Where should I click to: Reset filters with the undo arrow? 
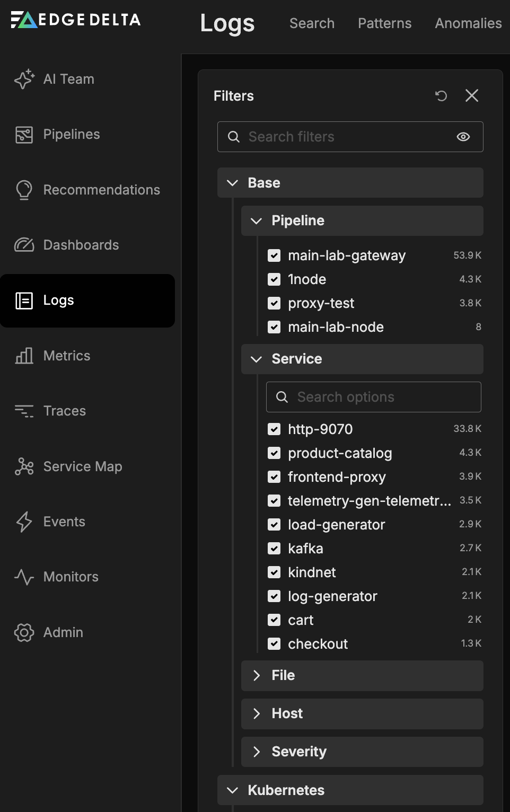pyautogui.click(x=441, y=96)
